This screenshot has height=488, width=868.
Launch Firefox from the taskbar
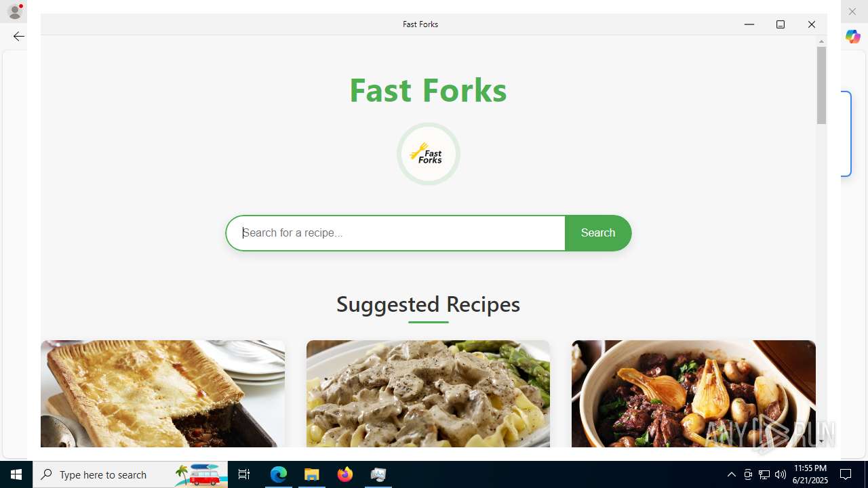[345, 474]
